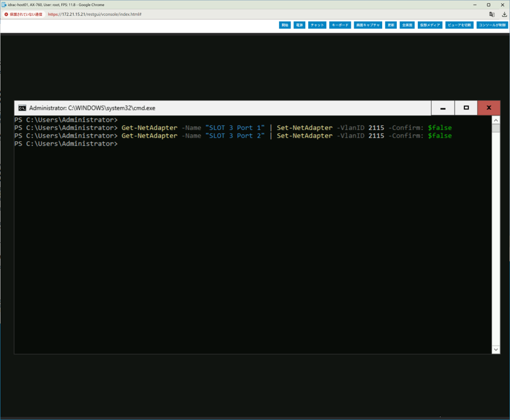
Task: Click the not-secure connection warning badge
Action: 23,14
